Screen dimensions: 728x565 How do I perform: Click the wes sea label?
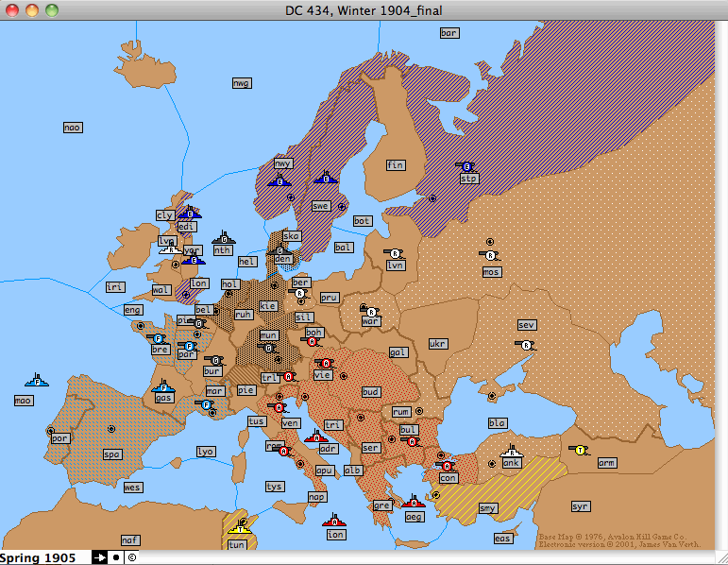coord(133,487)
